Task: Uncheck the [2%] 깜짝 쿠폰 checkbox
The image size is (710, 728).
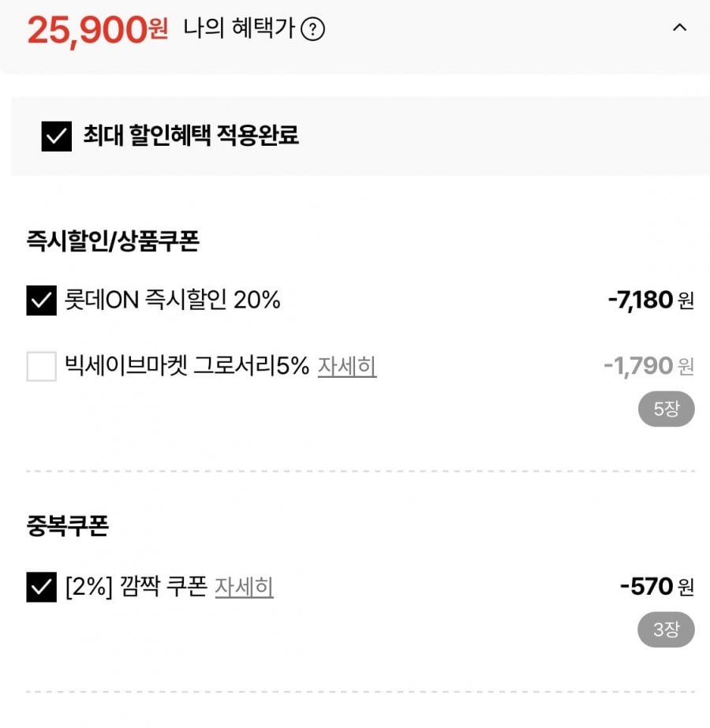Action: pyautogui.click(x=41, y=587)
